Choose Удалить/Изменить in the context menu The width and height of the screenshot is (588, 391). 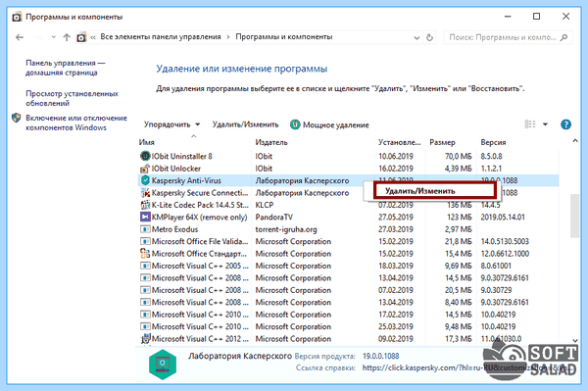point(434,191)
